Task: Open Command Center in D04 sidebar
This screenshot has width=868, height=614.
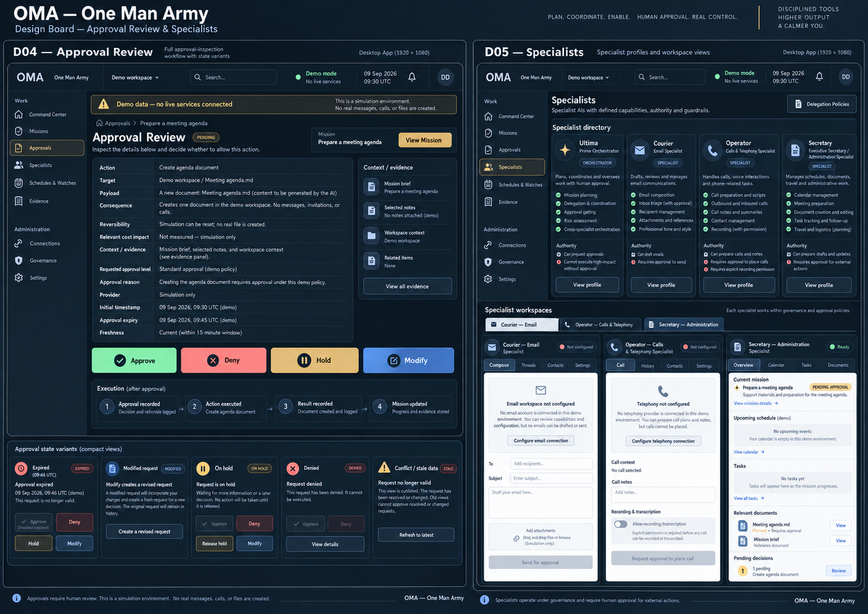Action: tap(48, 115)
